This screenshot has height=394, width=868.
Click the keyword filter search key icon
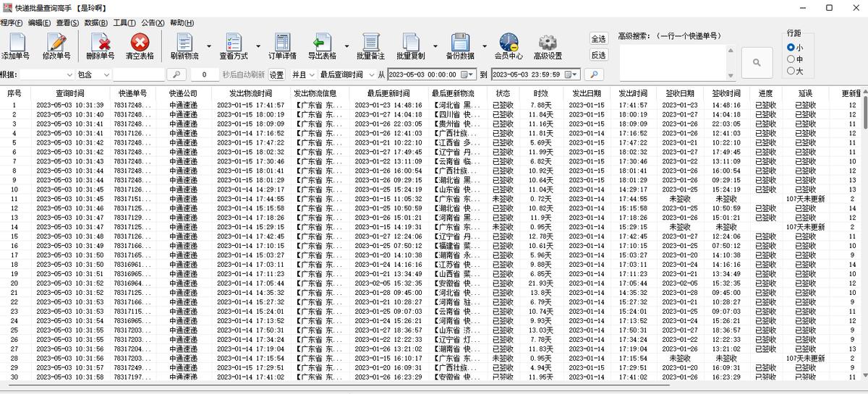pyautogui.click(x=176, y=74)
